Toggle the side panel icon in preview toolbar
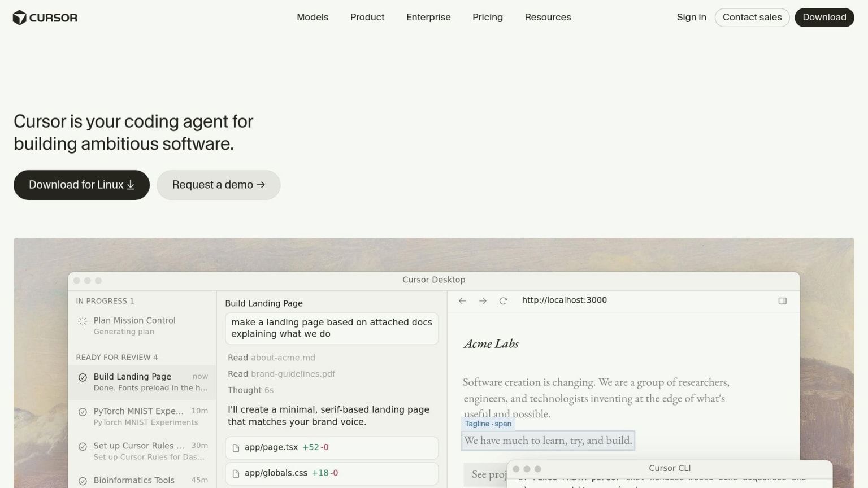868x488 pixels. click(783, 301)
